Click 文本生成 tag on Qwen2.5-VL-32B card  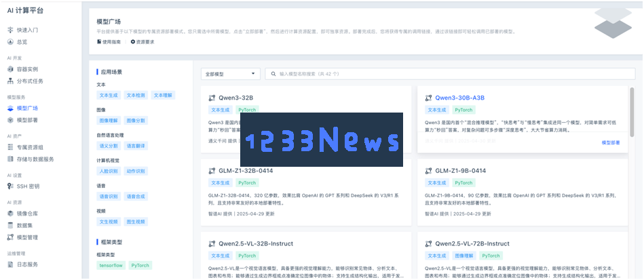point(220,256)
